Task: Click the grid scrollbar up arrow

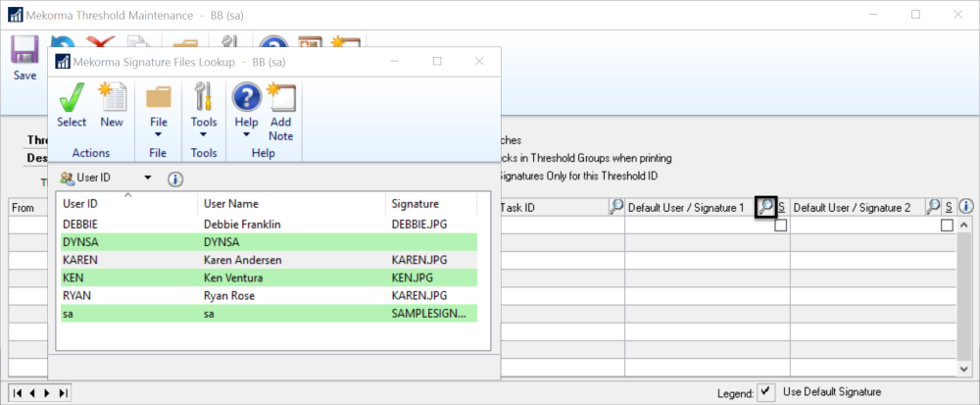Action: coord(965,225)
